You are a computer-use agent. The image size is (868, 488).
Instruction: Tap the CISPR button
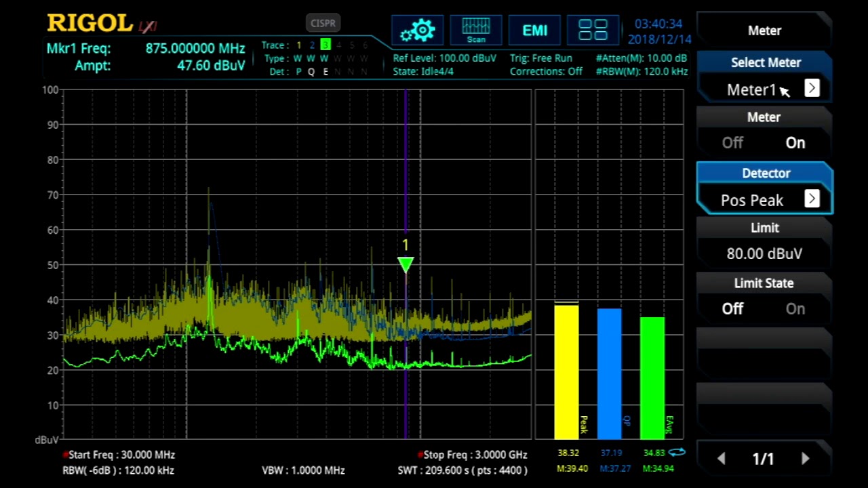coord(323,23)
